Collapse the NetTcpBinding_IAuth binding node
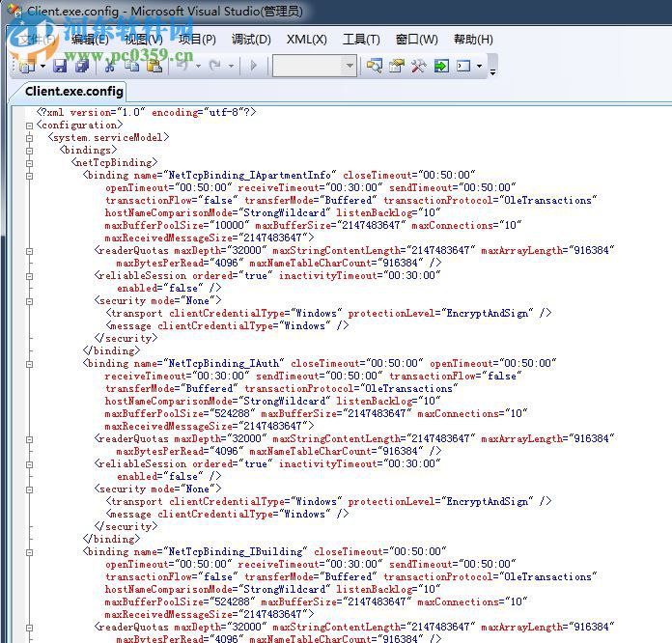Viewport: 672px width, 643px height. tap(29, 364)
